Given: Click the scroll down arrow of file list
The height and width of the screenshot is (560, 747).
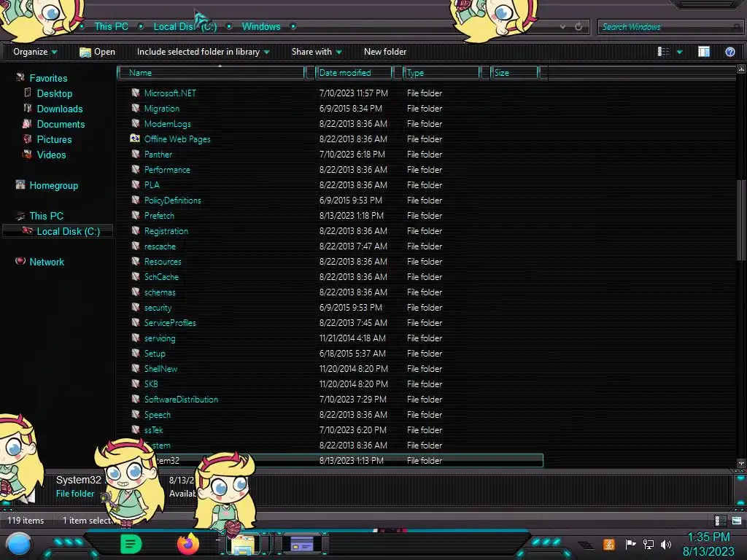Looking at the screenshot, I should point(741,463).
